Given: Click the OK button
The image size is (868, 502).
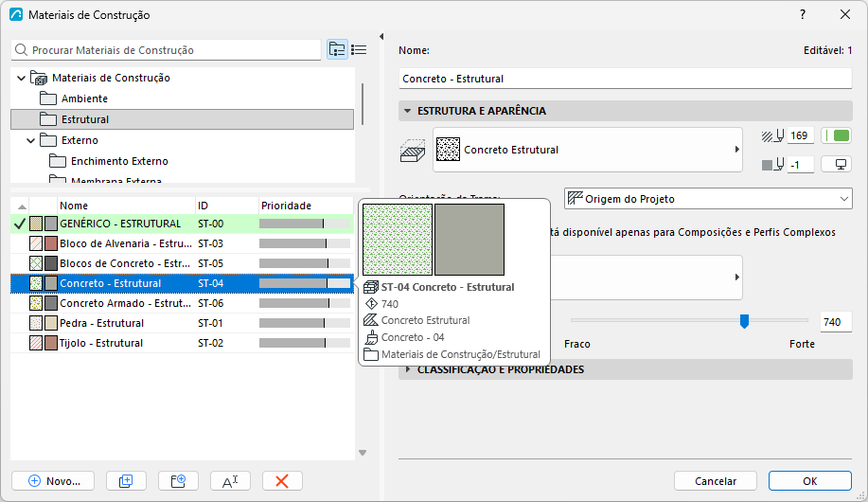Looking at the screenshot, I should pyautogui.click(x=810, y=481).
